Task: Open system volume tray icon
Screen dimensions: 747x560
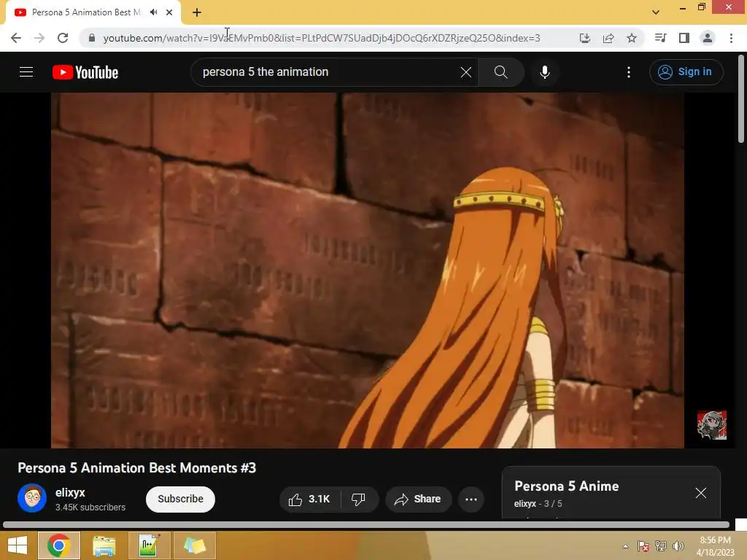Action: click(678, 546)
